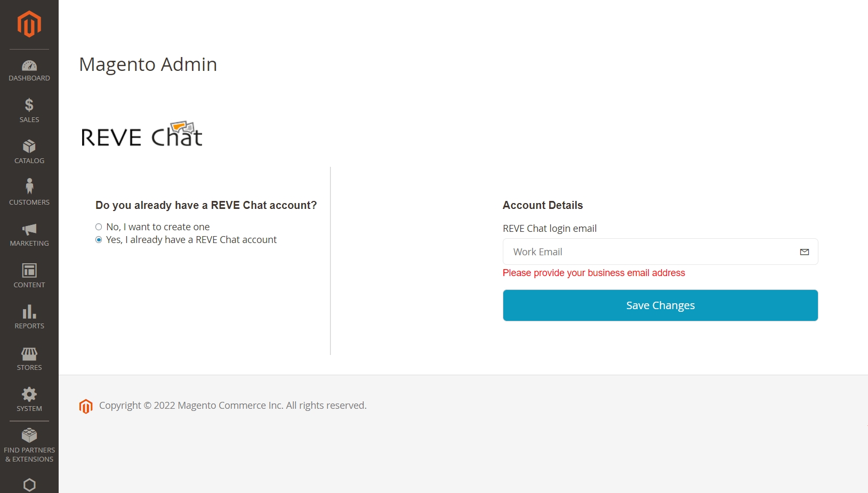Click the Save Changes button

[660, 305]
